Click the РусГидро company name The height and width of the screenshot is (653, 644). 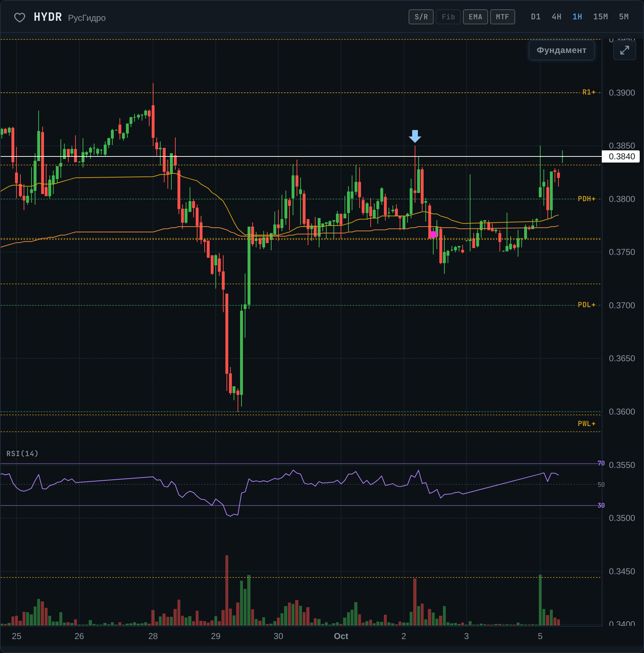tap(87, 18)
